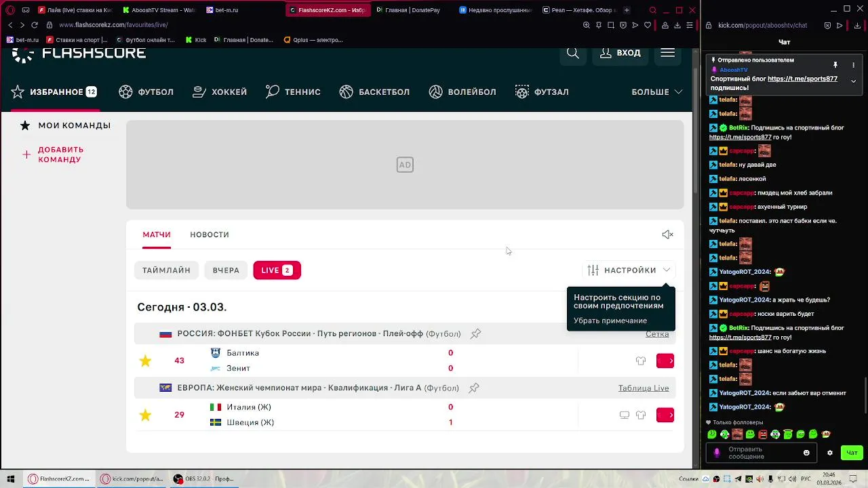Viewport: 868px width, 488px height.
Task: Switch to the МАТЧИ tab
Action: 157,235
